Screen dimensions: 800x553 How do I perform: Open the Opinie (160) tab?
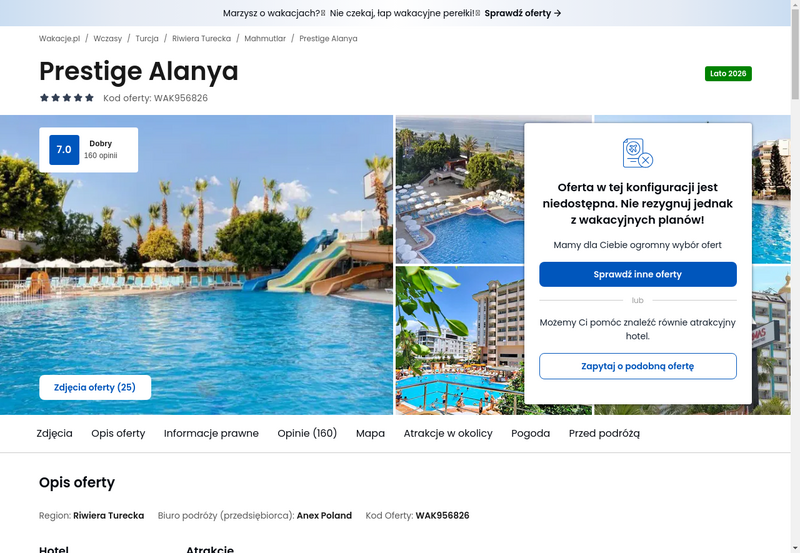pyautogui.click(x=307, y=433)
